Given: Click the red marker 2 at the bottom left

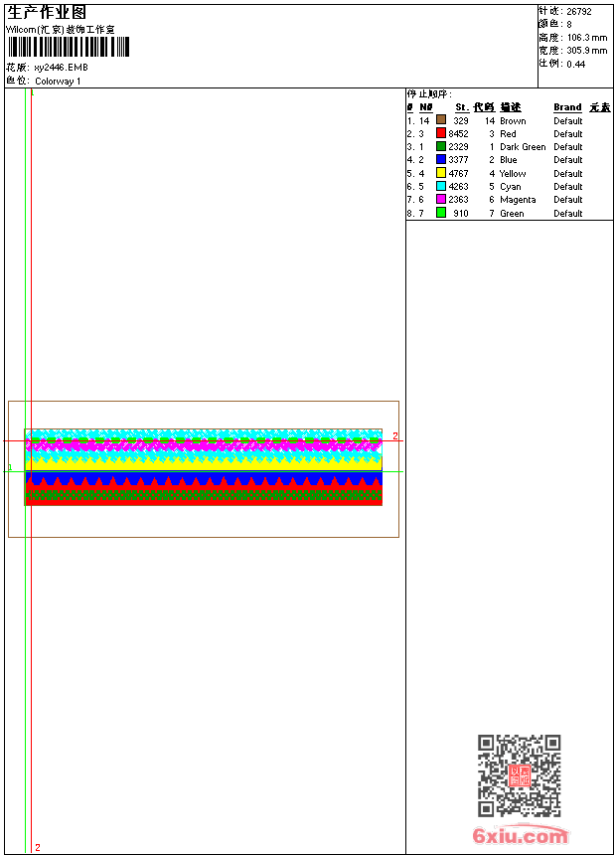Looking at the screenshot, I should [38, 847].
